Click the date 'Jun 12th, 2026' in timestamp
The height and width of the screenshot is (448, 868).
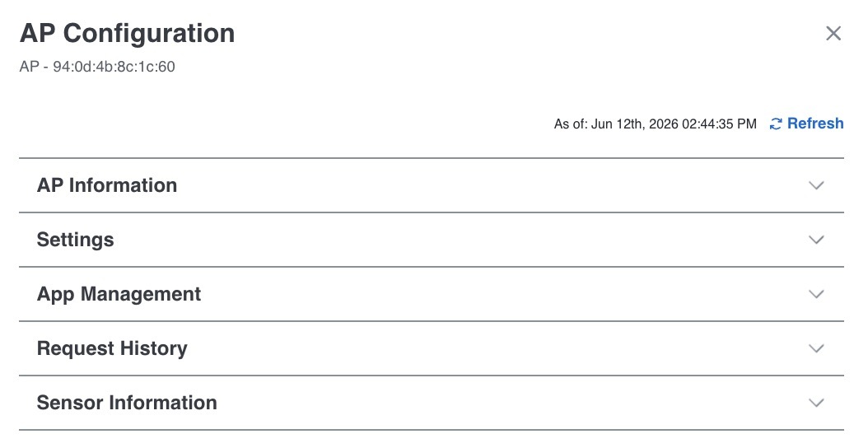coord(634,124)
